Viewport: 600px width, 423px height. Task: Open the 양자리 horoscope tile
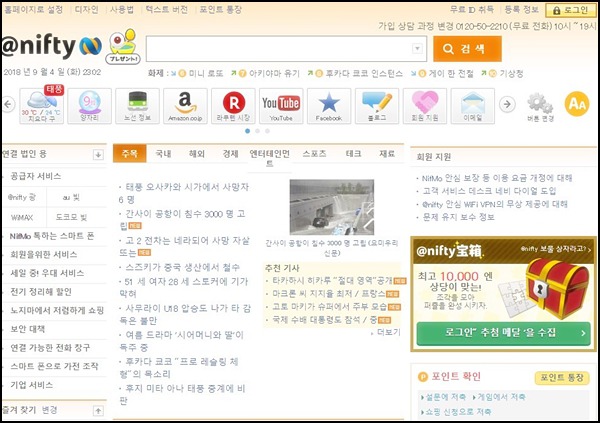(x=90, y=106)
